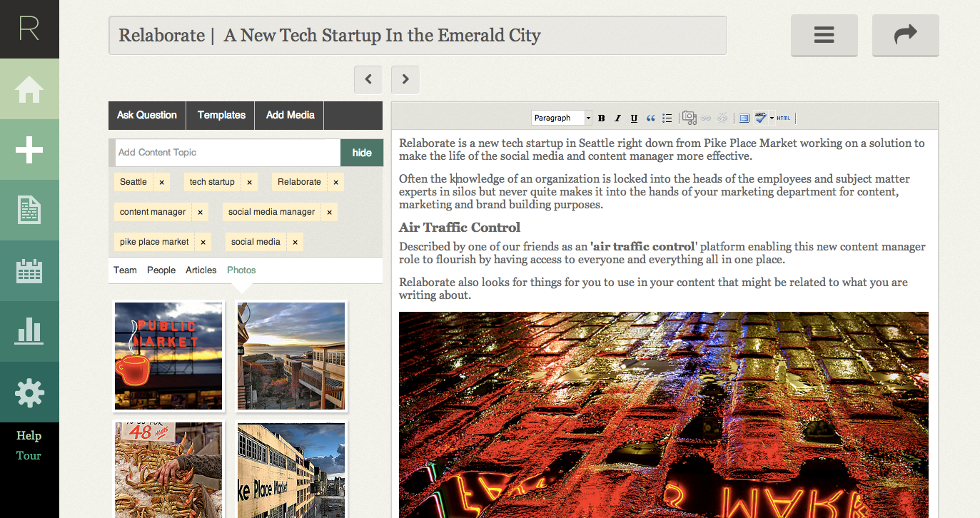Remove the Seattle topic tag
The image size is (980, 518).
162,182
